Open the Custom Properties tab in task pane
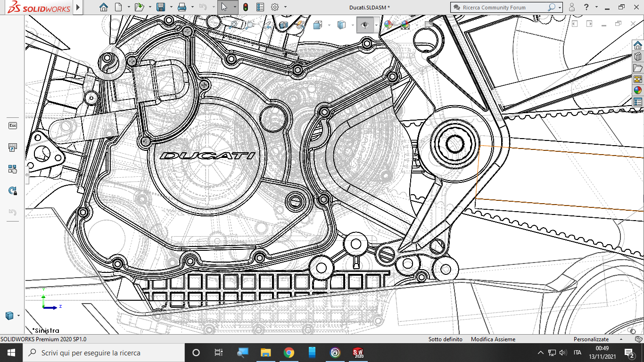Screen dimensions: 644x362 pos(638,102)
